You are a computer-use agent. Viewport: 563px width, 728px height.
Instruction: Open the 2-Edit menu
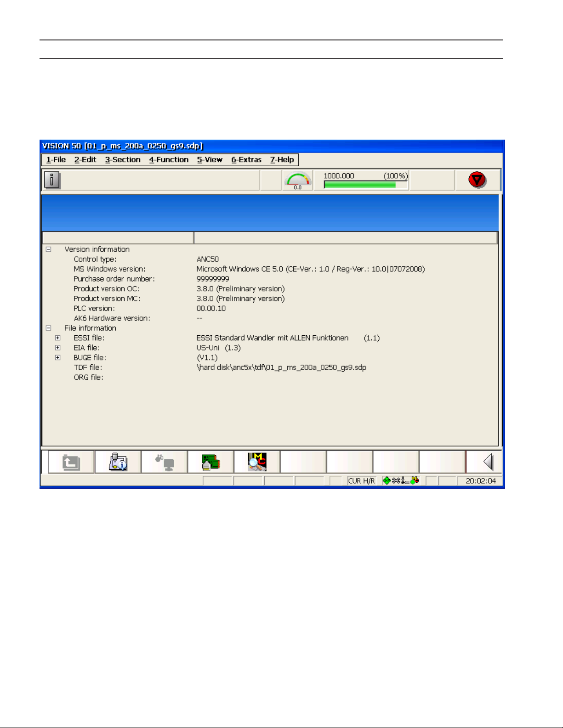click(x=85, y=160)
